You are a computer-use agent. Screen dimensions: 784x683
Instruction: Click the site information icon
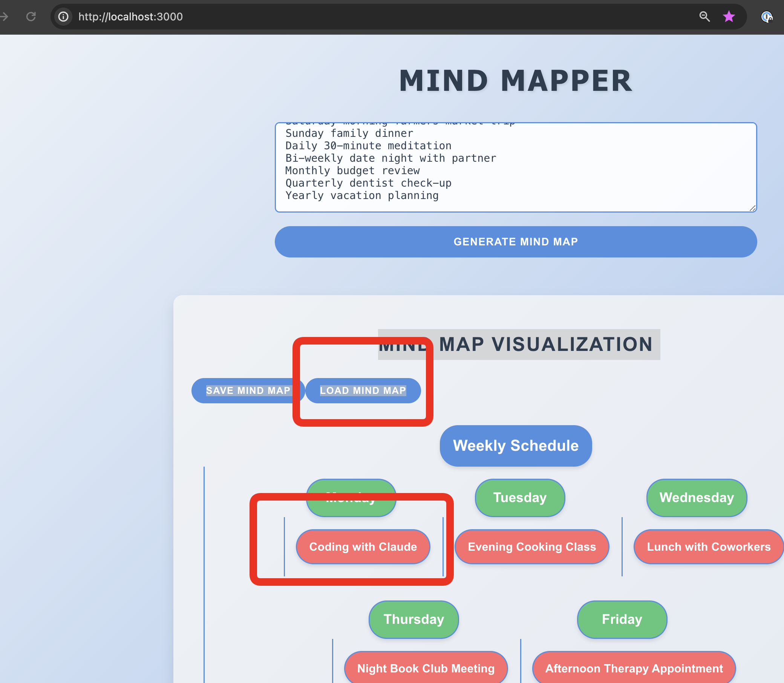click(x=63, y=16)
